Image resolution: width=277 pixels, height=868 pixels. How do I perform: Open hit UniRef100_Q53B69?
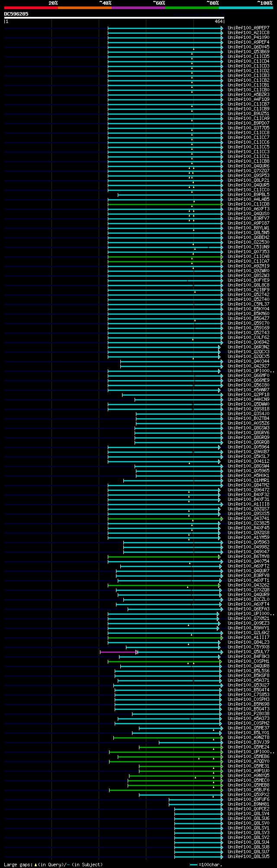tap(248, 52)
